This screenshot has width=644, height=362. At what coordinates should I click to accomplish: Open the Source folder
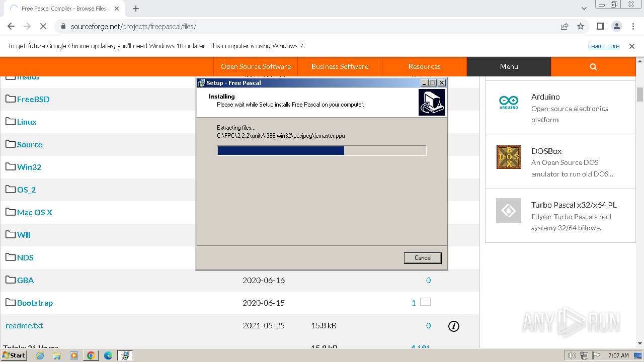[30, 144]
